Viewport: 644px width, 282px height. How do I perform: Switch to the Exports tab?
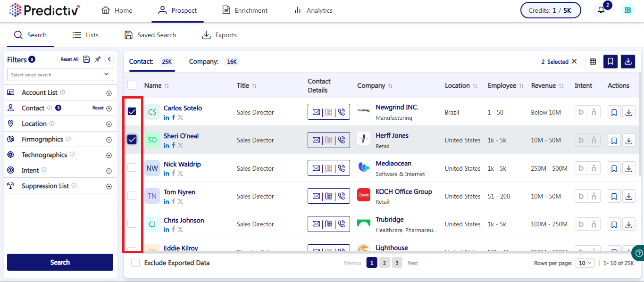[x=219, y=35]
